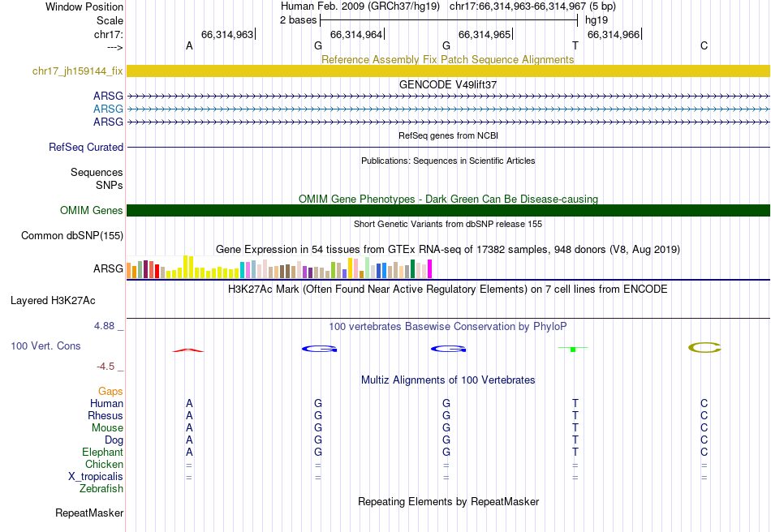
Task: Click the chr17_jh159144_fix track label
Action: coord(78,71)
